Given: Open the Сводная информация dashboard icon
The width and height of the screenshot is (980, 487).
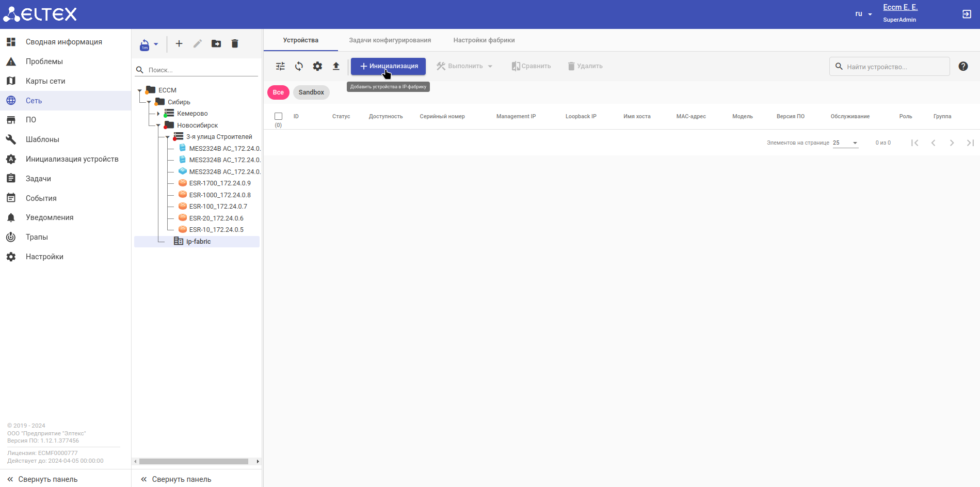Looking at the screenshot, I should coord(11,42).
